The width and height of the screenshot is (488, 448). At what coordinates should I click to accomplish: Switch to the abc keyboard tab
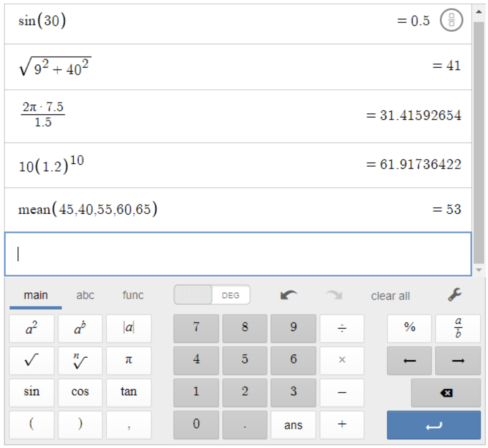coord(85,295)
